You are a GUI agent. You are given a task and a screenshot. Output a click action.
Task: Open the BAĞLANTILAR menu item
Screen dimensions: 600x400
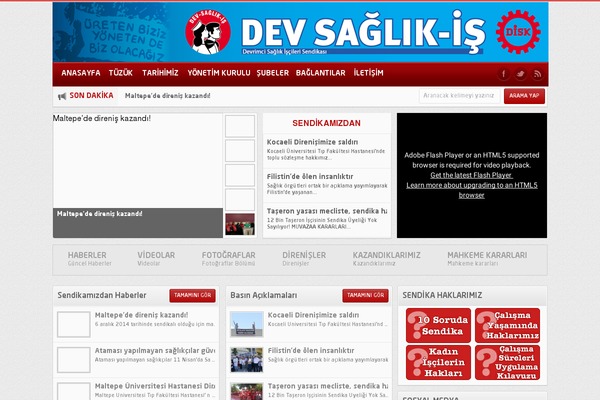pos(321,73)
